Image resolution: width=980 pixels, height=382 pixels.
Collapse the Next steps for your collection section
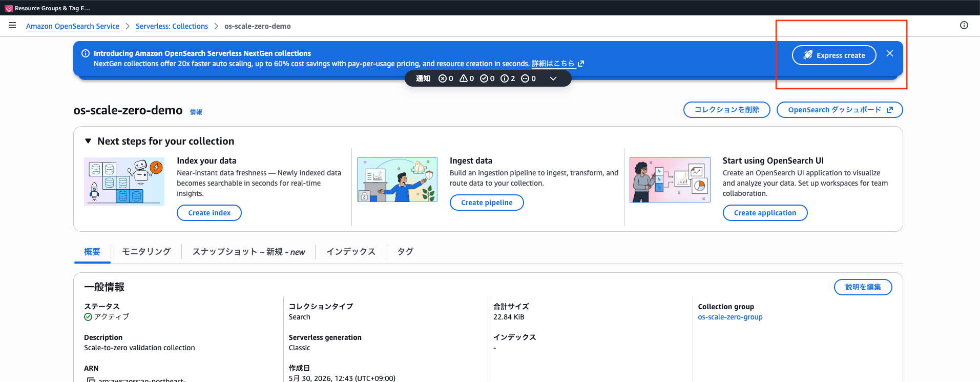[x=88, y=141]
